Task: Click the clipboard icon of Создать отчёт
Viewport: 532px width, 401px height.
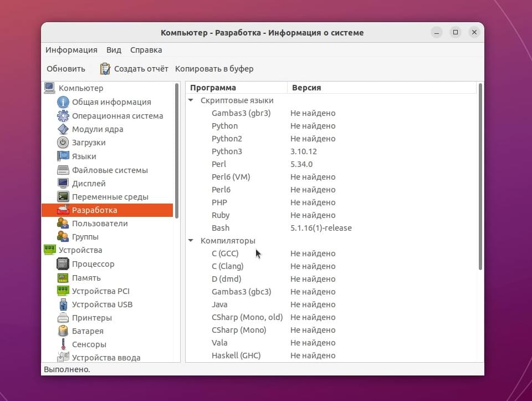Action: [x=105, y=69]
